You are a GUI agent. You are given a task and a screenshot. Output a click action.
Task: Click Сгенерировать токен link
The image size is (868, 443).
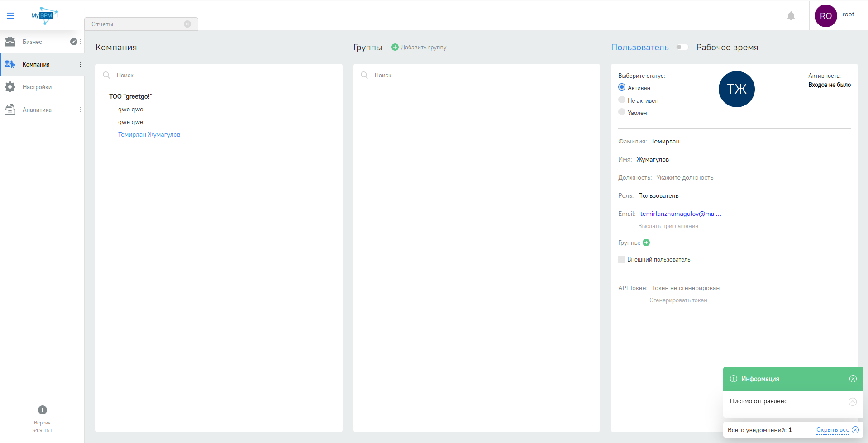tap(678, 300)
